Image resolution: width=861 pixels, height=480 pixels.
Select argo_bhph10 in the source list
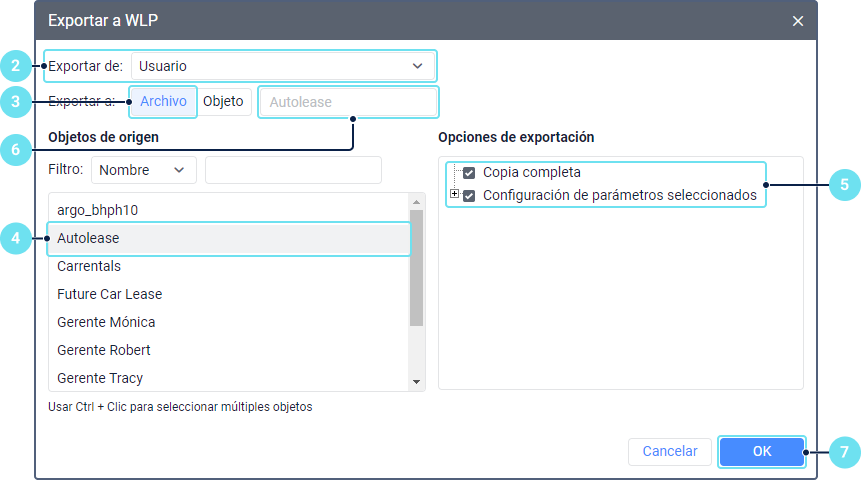coord(229,211)
